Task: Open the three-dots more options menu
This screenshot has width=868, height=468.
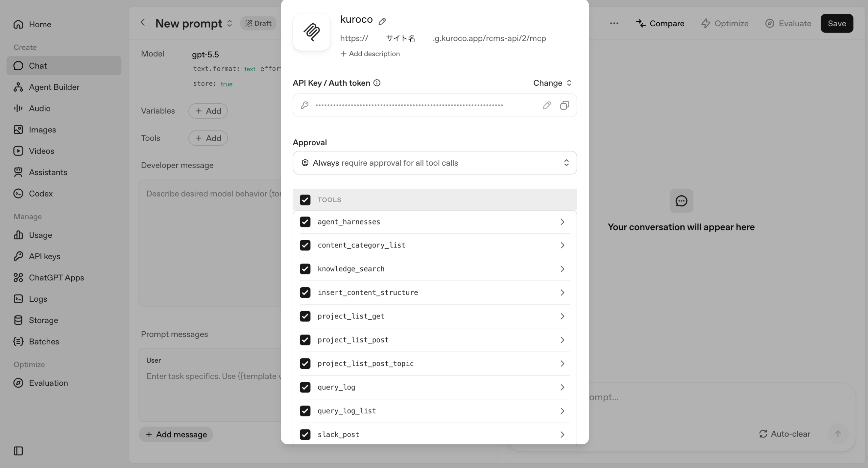Action: tap(614, 23)
